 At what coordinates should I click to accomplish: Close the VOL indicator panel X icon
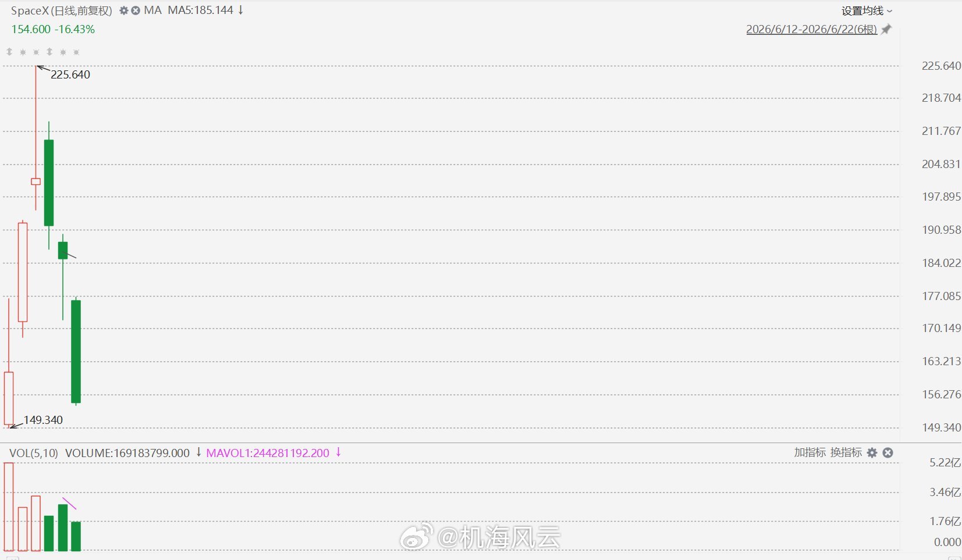pyautogui.click(x=888, y=452)
